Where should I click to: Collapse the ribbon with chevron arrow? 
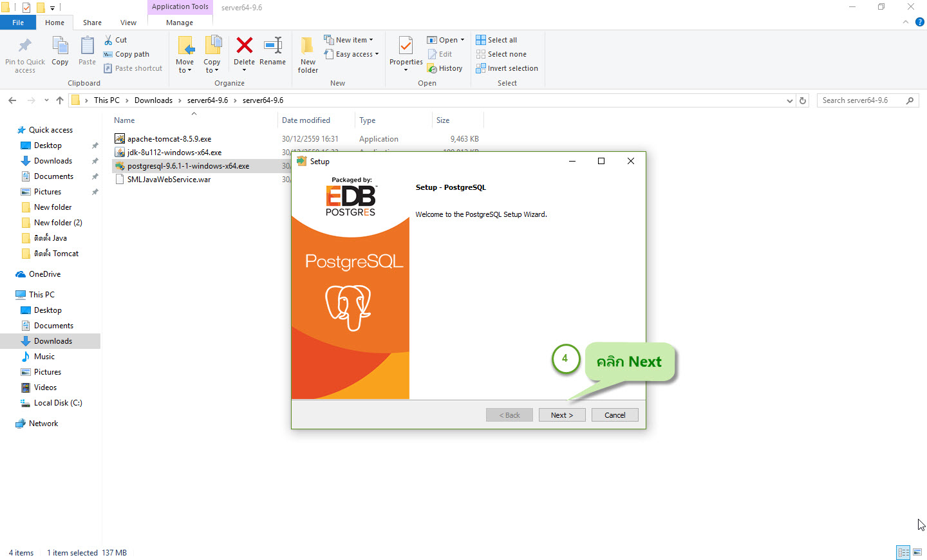click(x=906, y=22)
